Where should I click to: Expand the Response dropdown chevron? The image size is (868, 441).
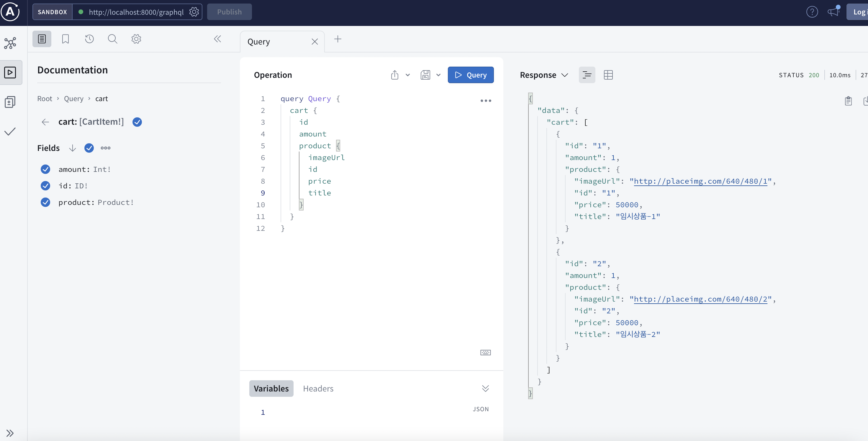(565, 75)
